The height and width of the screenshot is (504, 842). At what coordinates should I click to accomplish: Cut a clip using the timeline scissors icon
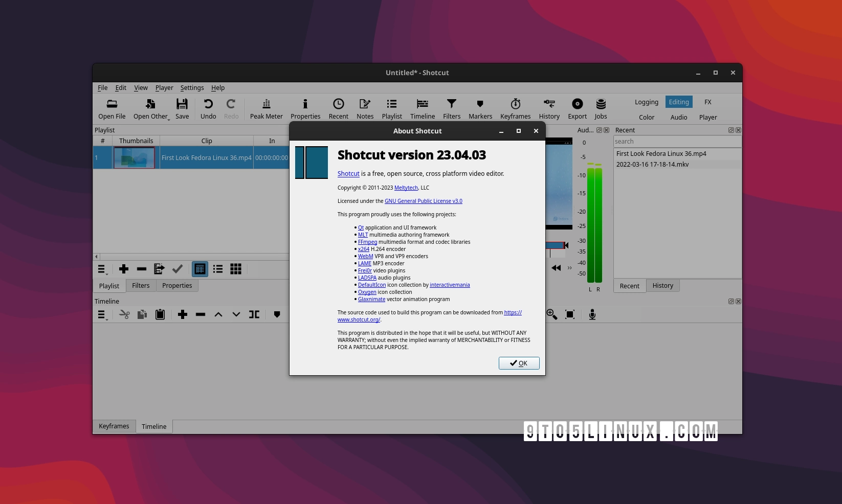124,314
